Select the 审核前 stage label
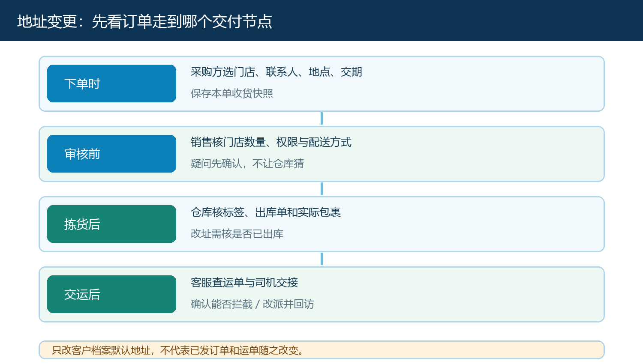Screen dimensions: 643x364 click(111, 154)
